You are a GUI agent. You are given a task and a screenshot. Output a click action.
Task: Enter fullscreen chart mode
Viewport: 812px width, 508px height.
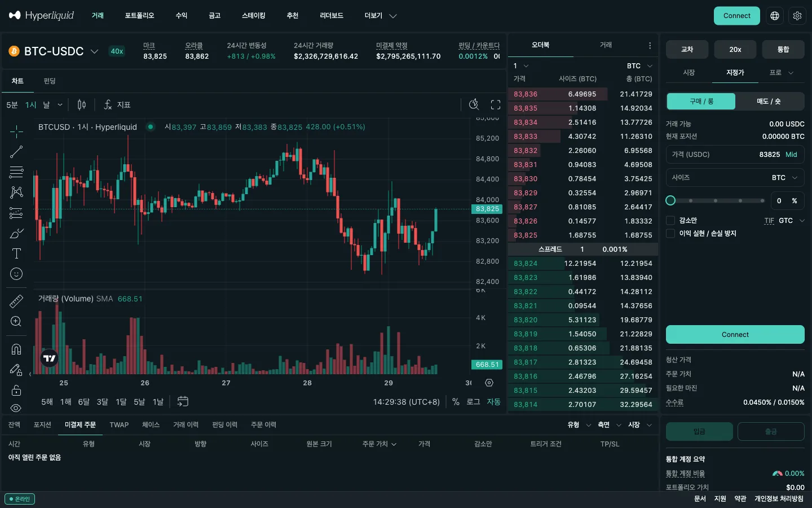point(496,104)
